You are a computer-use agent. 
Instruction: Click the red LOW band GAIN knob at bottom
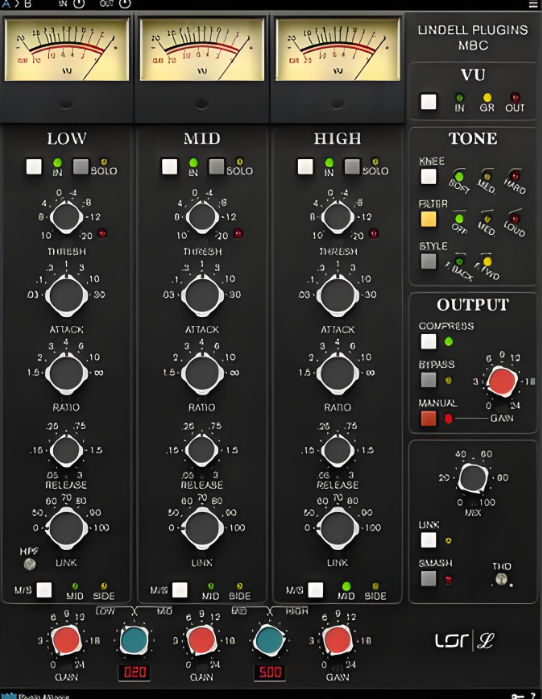(x=66, y=640)
